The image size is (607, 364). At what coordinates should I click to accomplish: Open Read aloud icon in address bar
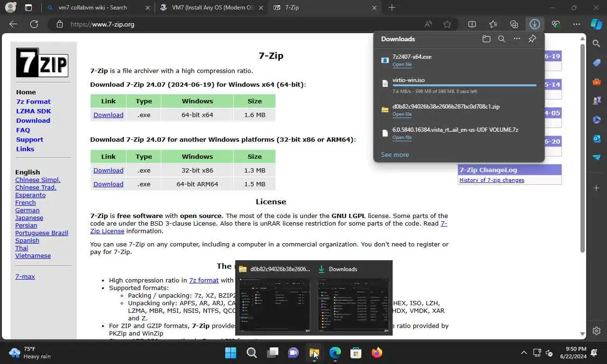(x=429, y=24)
